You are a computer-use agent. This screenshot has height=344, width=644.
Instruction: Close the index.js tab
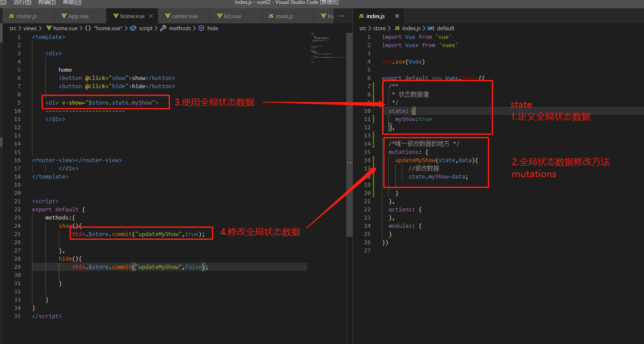tap(397, 16)
